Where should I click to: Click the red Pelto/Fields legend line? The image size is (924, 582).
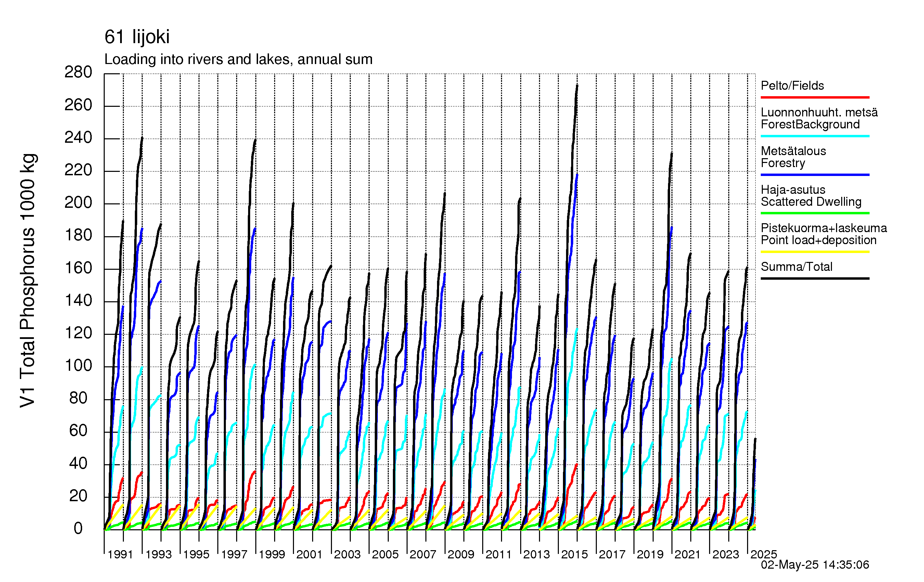click(815, 98)
